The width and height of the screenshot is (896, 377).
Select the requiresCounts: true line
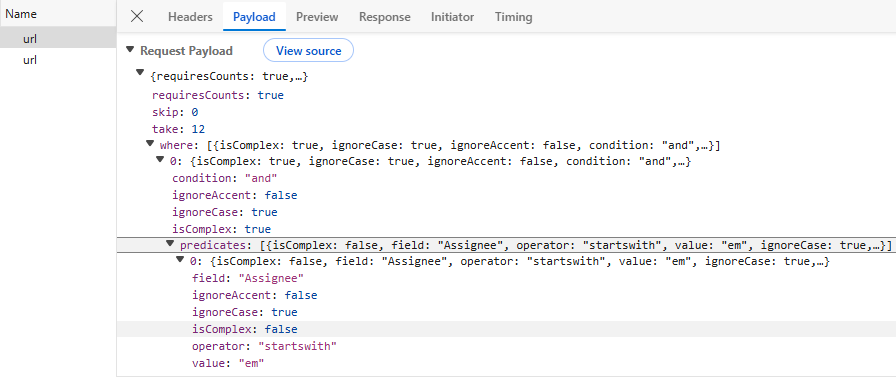coord(218,95)
